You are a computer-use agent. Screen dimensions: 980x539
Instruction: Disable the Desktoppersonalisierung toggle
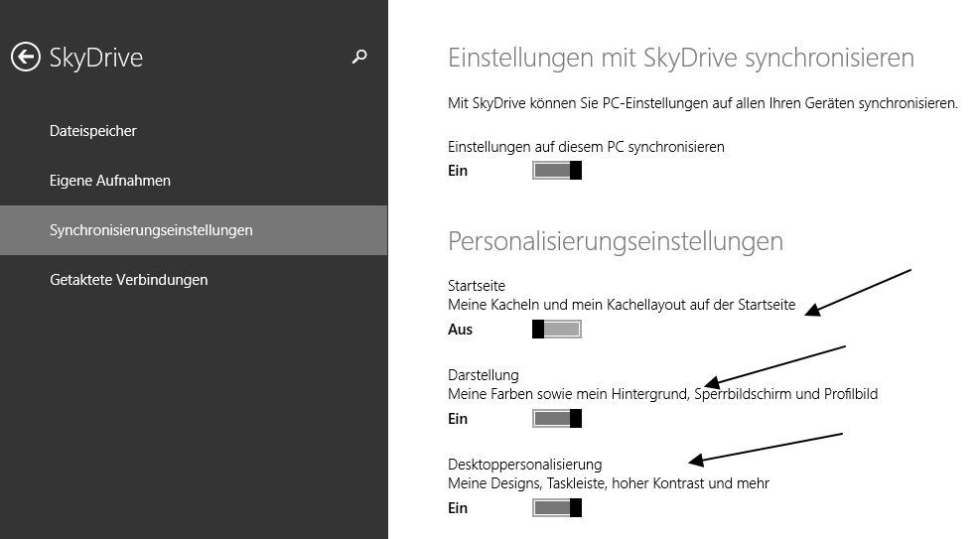pos(557,508)
